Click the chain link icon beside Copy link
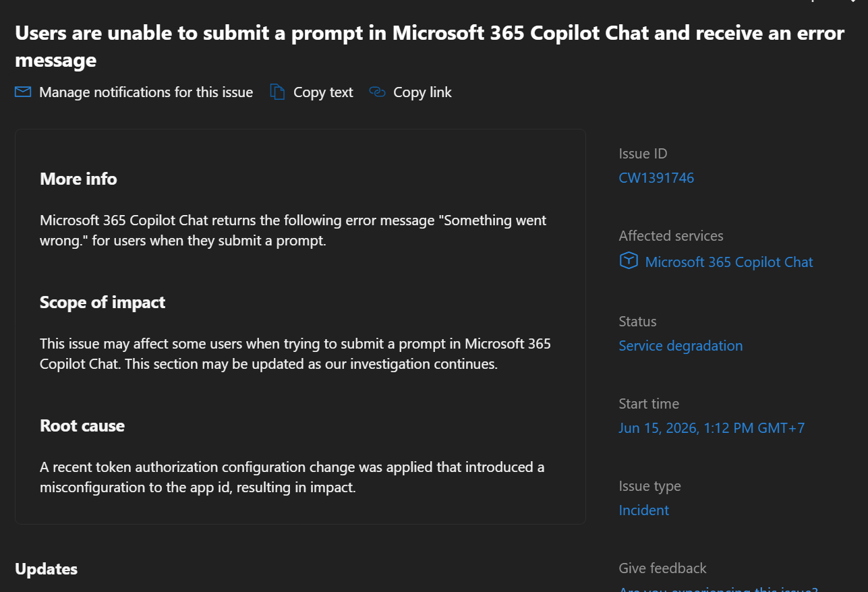Image resolution: width=868 pixels, height=592 pixels. point(377,92)
